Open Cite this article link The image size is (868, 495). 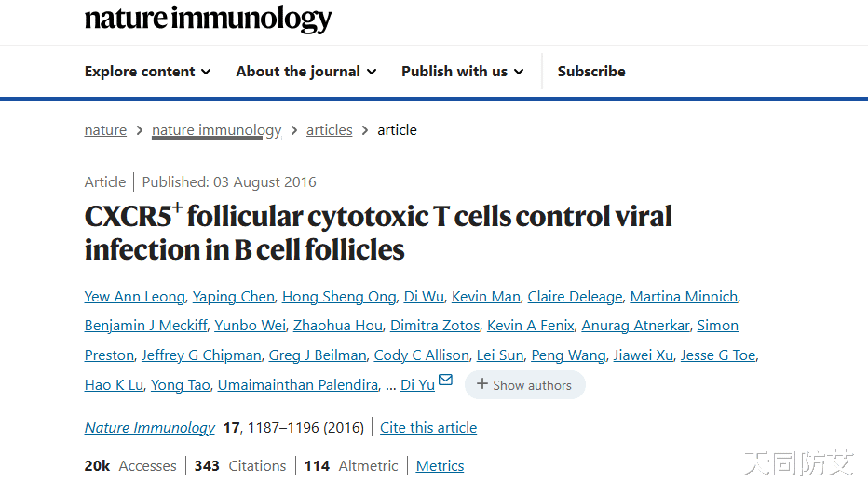click(428, 427)
